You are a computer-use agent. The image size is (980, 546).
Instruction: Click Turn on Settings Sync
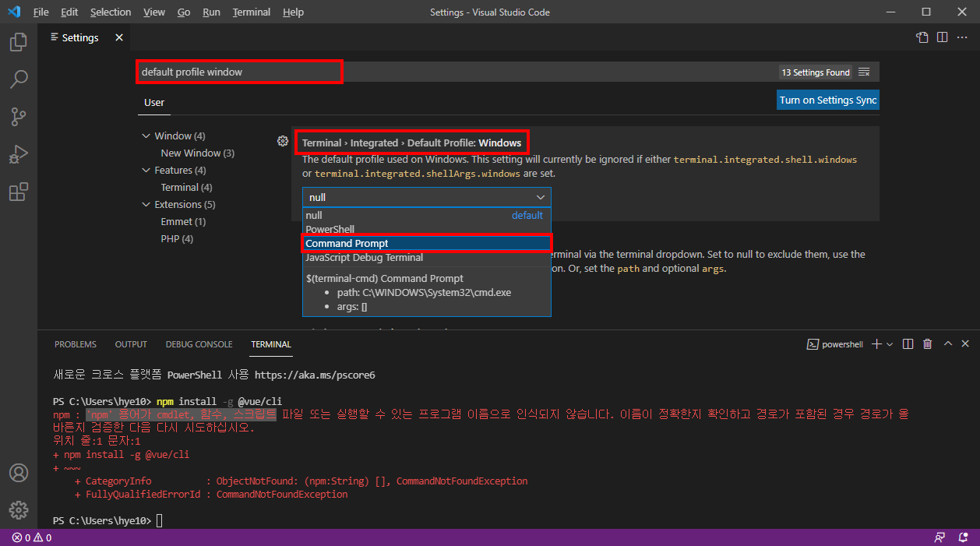(x=827, y=100)
